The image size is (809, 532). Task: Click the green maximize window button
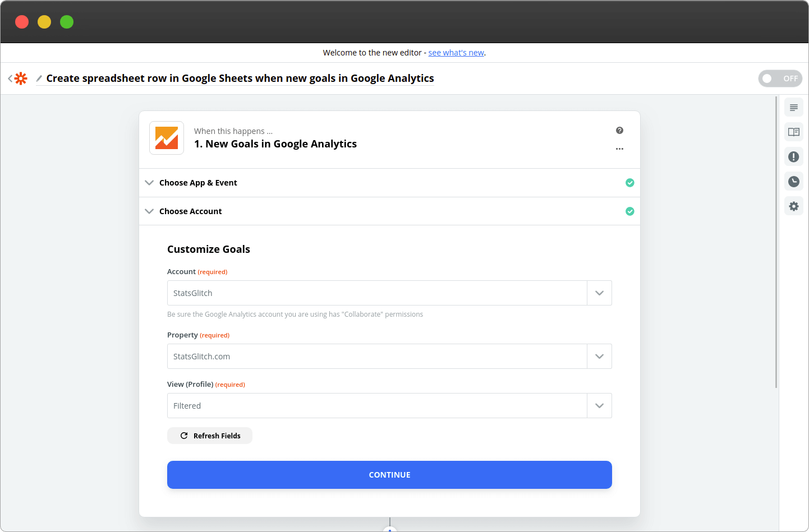click(67, 22)
